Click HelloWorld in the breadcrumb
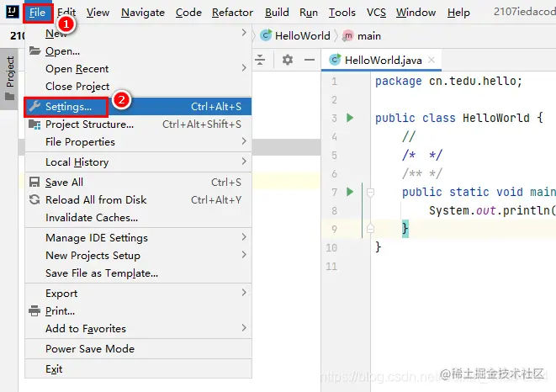Viewport: 556px width, 392px height. 303,36
